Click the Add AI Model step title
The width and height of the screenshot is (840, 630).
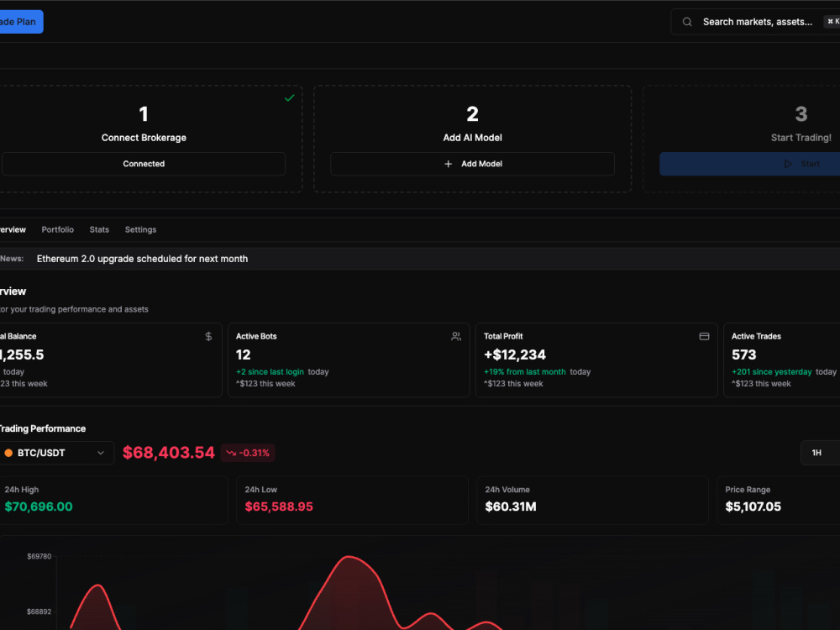tap(472, 138)
